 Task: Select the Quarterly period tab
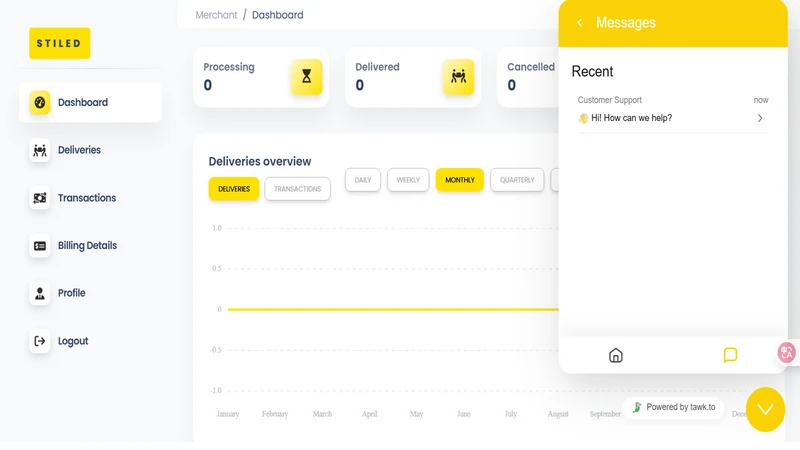click(x=517, y=180)
